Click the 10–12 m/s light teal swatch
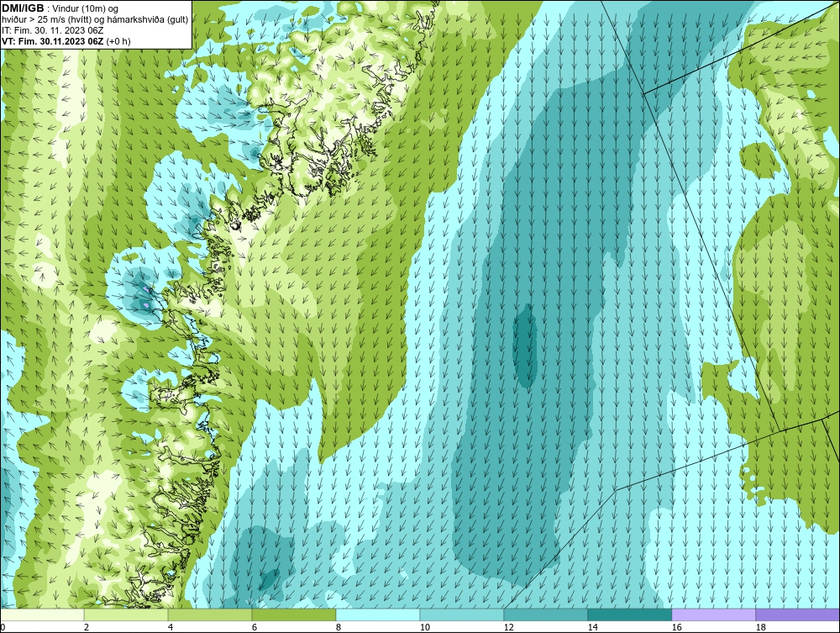The width and height of the screenshot is (840, 633). (x=462, y=615)
